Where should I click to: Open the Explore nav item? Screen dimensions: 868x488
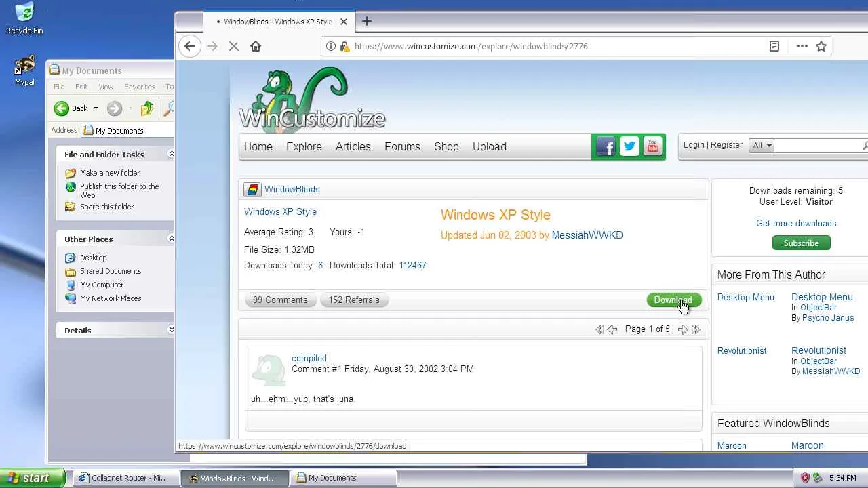coord(304,146)
